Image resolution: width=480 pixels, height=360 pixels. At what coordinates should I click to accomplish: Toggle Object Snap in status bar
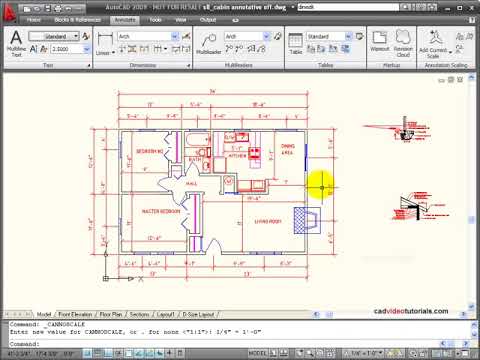tap(129, 353)
